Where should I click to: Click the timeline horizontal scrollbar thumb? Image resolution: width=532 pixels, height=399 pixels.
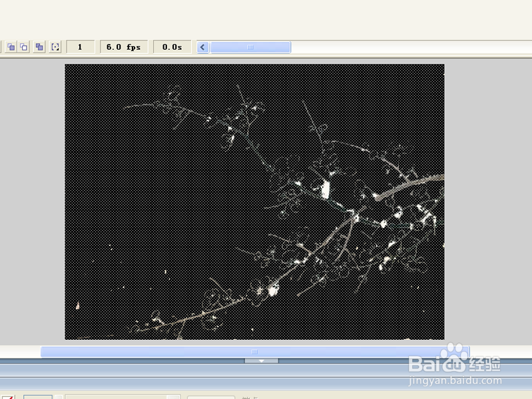(x=250, y=47)
